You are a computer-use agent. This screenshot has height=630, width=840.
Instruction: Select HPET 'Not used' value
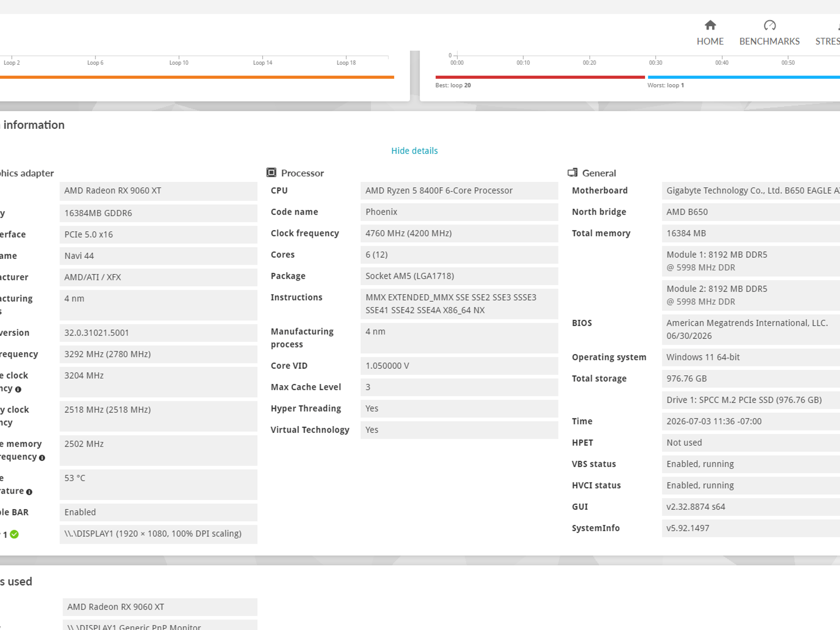tap(751, 443)
